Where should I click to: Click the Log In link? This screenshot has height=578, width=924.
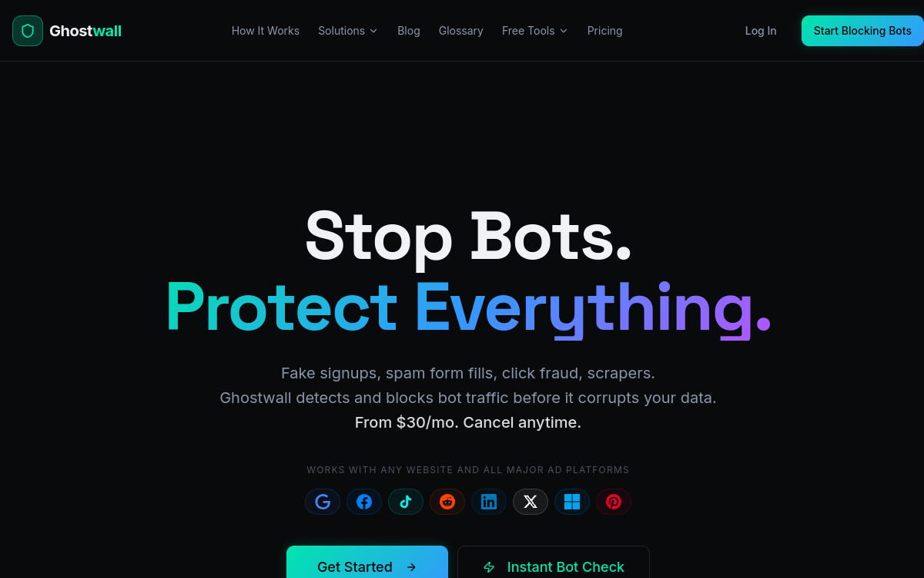pyautogui.click(x=761, y=31)
